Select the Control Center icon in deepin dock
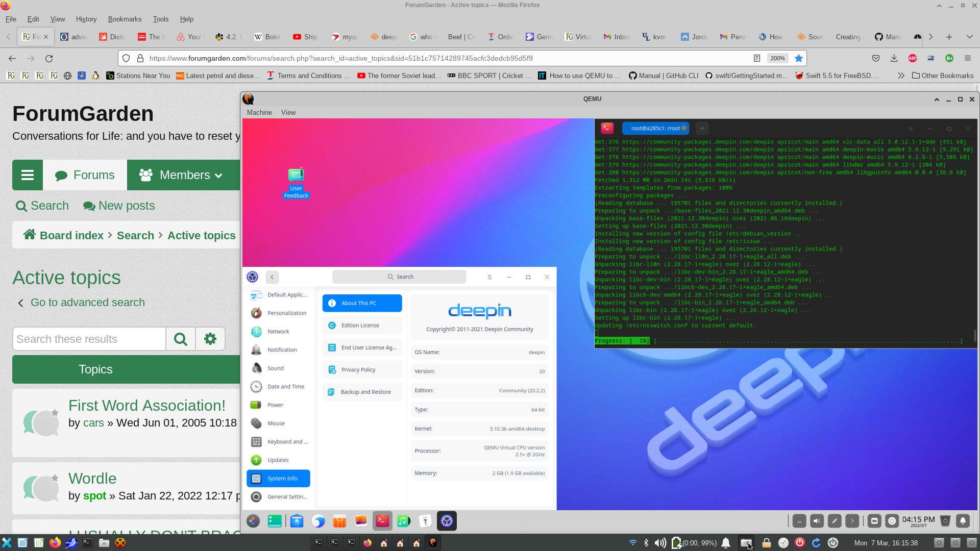 pos(447,521)
